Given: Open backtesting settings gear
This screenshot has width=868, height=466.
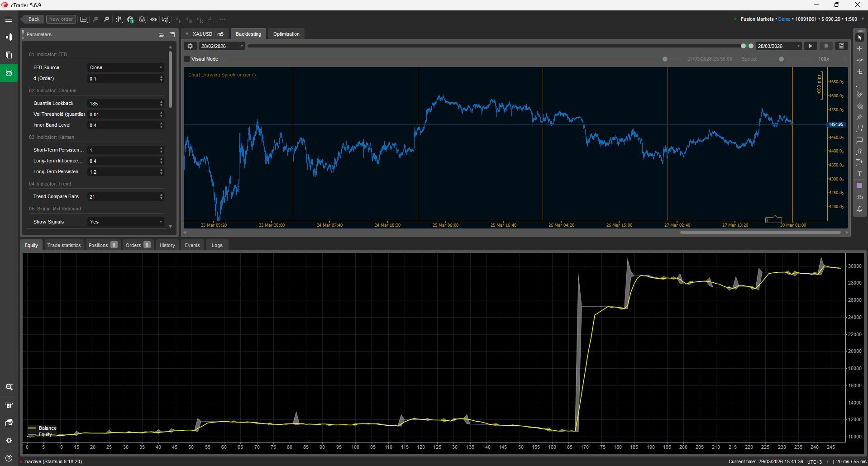Looking at the screenshot, I should [x=190, y=46].
